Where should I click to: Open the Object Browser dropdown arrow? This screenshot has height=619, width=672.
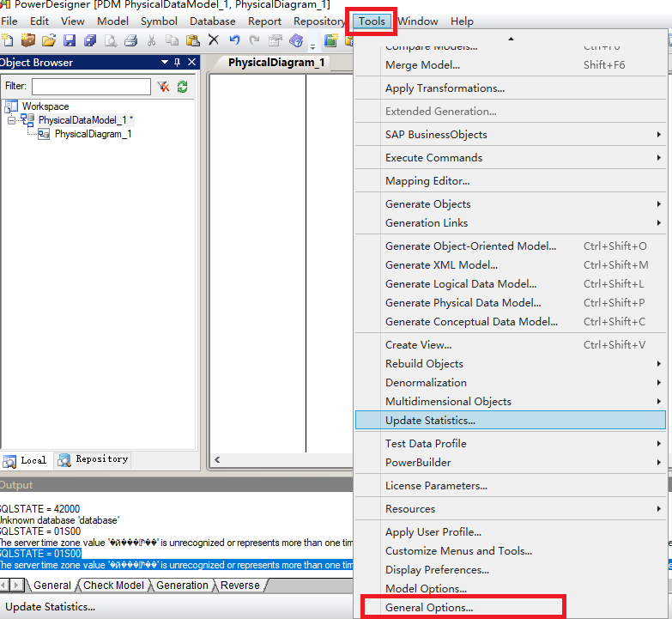click(165, 63)
